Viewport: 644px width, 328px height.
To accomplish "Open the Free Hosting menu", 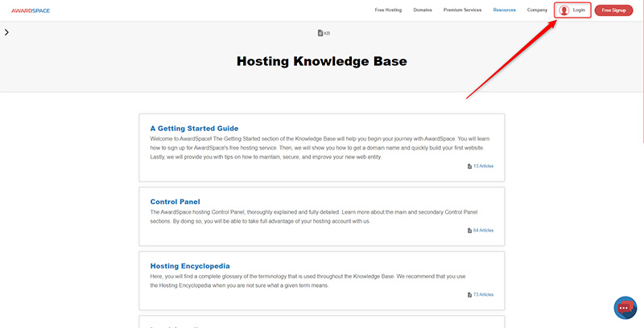I will 388,10.
